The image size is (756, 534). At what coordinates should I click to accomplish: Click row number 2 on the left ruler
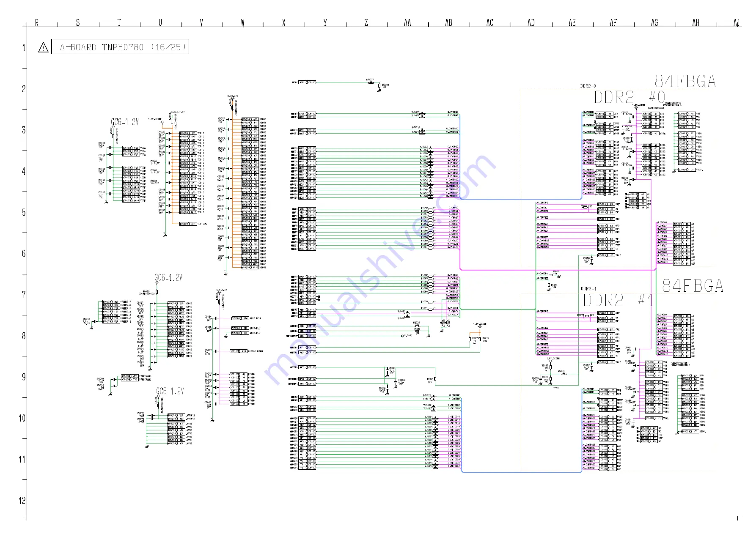coord(24,89)
